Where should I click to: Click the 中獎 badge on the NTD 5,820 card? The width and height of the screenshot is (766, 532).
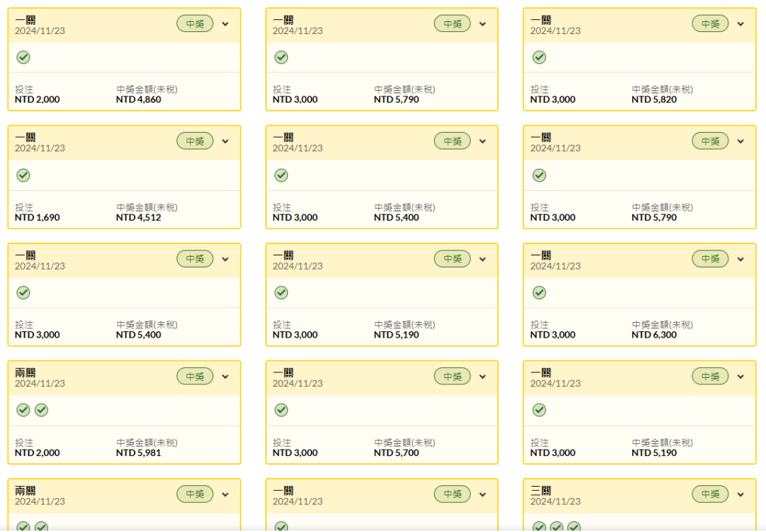coord(710,23)
